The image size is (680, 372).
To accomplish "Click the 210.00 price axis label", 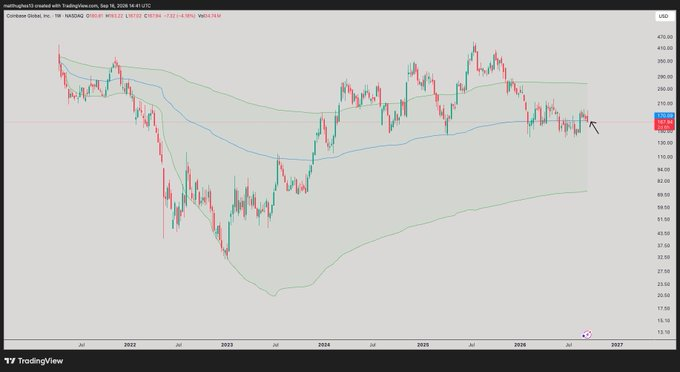I will tap(664, 103).
